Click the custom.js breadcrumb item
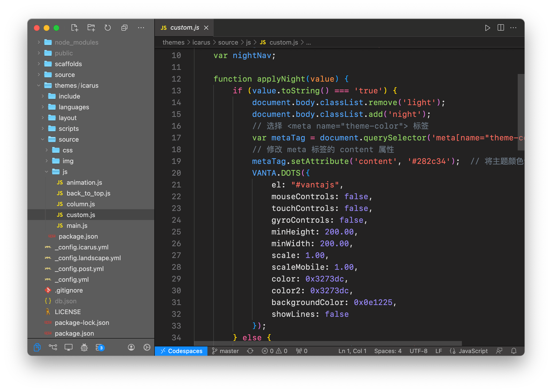The width and height of the screenshot is (552, 392). [279, 42]
